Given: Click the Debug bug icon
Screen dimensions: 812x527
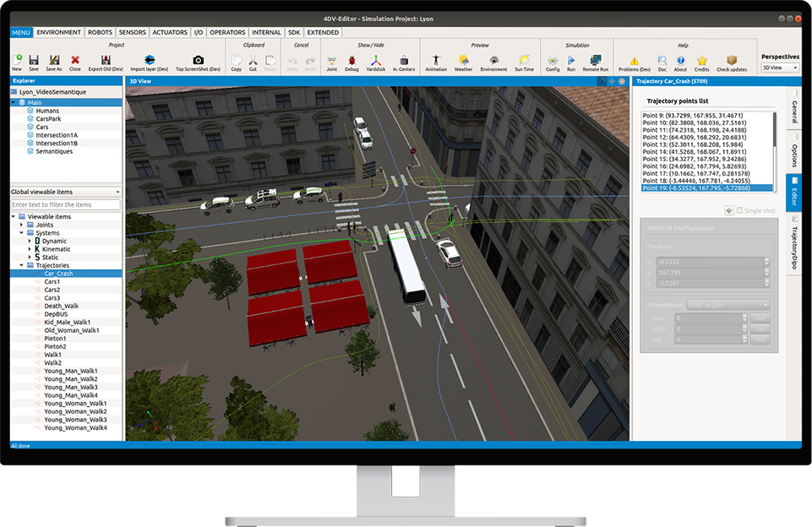Looking at the screenshot, I should click(352, 61).
